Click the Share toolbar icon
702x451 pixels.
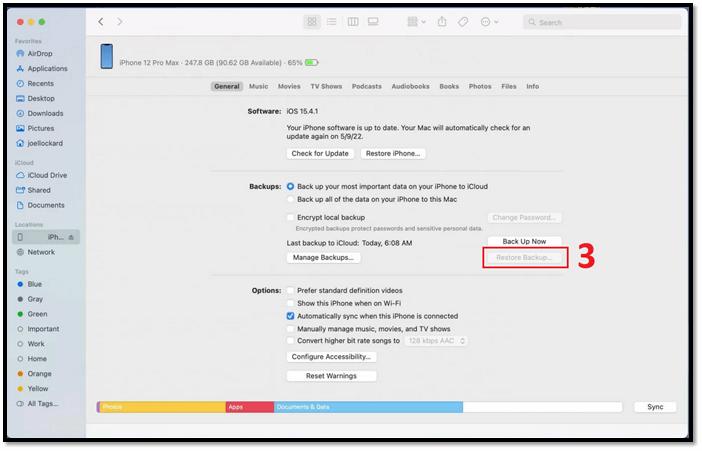click(x=442, y=21)
